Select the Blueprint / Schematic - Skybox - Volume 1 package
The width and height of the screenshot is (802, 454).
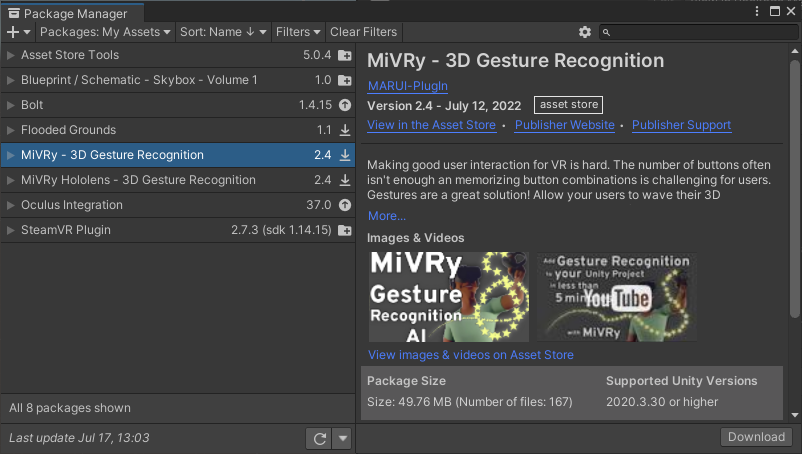177,80
